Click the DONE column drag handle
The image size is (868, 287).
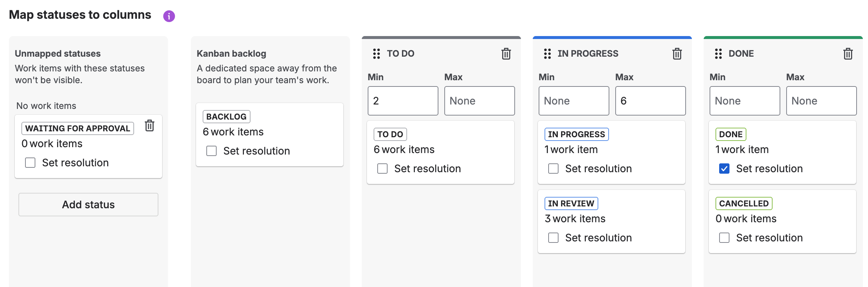click(x=718, y=54)
